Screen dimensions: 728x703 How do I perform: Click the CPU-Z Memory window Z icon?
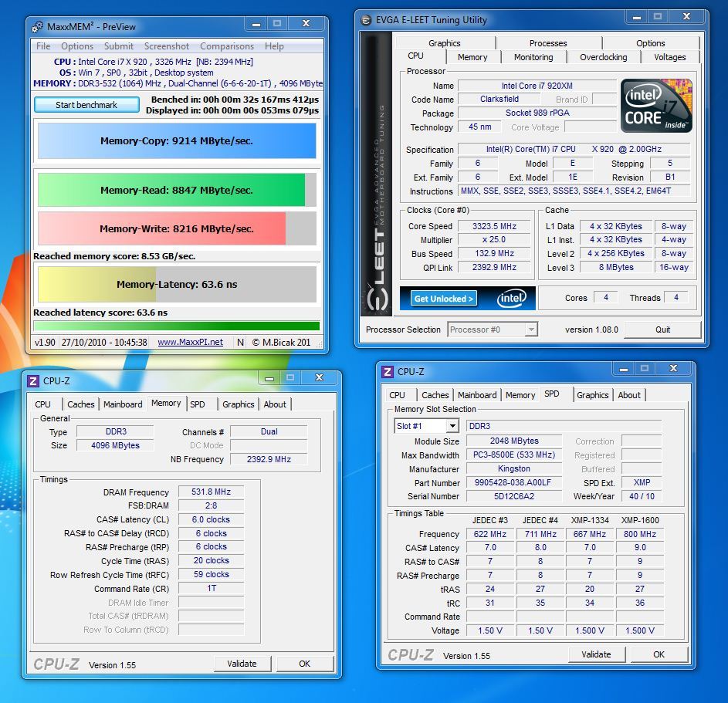pos(33,381)
